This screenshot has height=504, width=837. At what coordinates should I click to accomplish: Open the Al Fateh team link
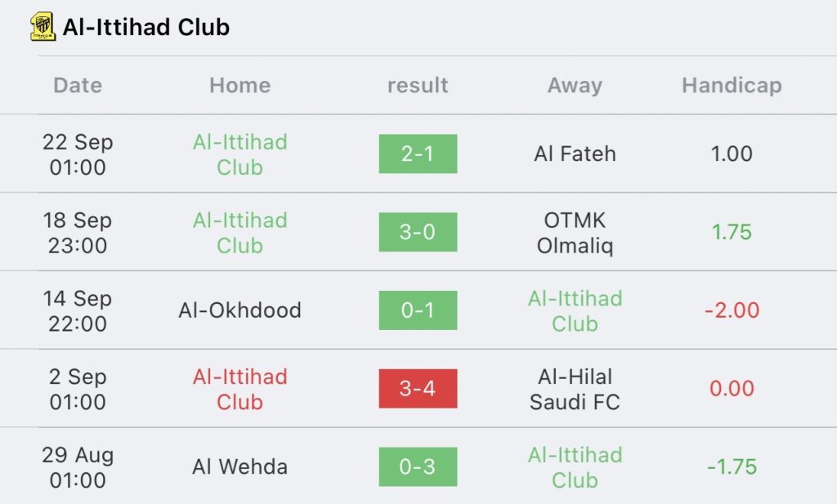tap(575, 154)
